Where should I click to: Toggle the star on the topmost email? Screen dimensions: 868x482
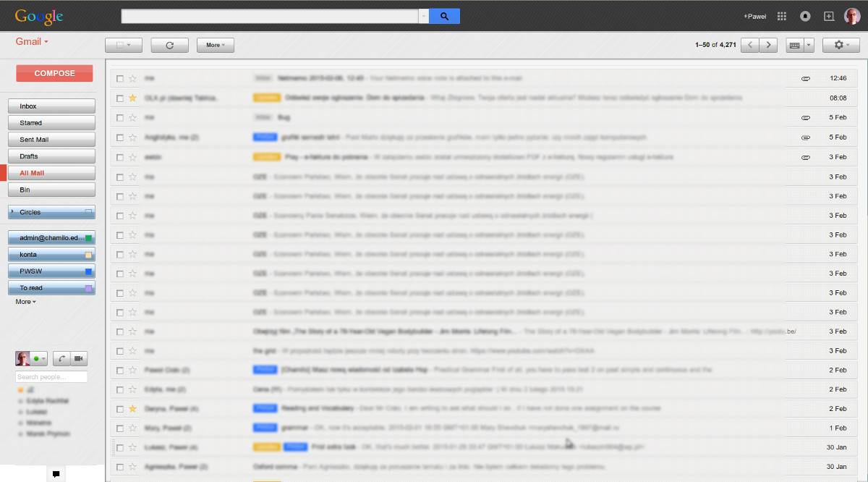tap(132, 77)
